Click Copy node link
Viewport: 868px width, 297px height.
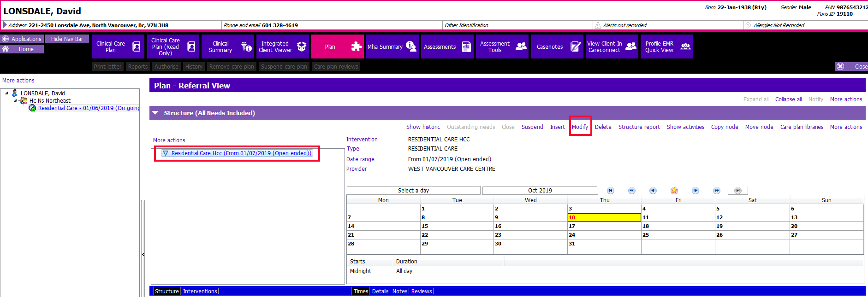pos(725,127)
